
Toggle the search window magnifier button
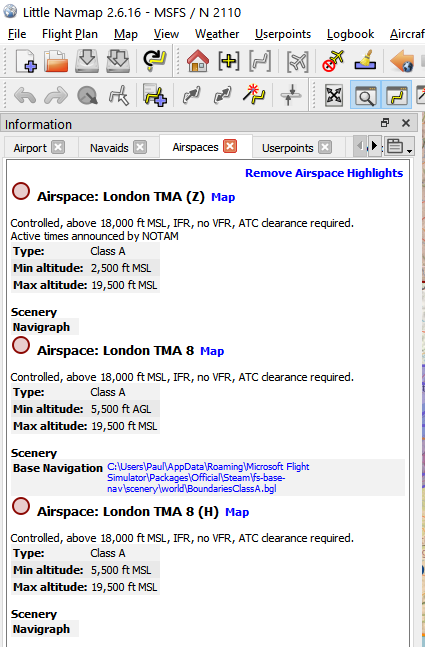tap(365, 96)
